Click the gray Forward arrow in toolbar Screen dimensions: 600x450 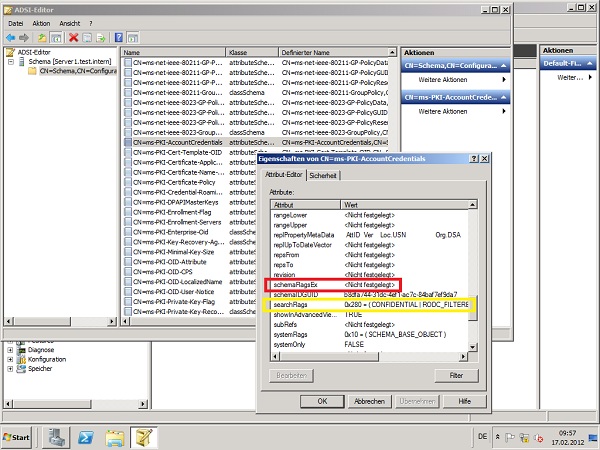tap(24, 38)
